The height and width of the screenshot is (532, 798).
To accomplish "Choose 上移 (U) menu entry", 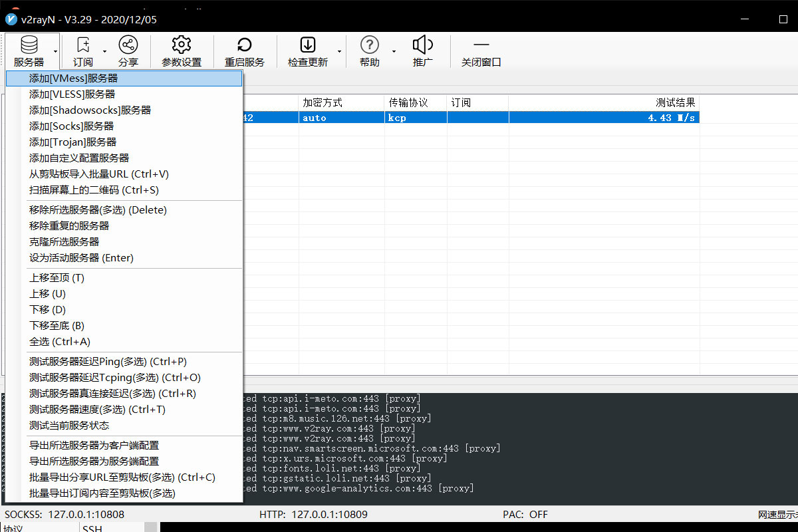I will pos(124,294).
